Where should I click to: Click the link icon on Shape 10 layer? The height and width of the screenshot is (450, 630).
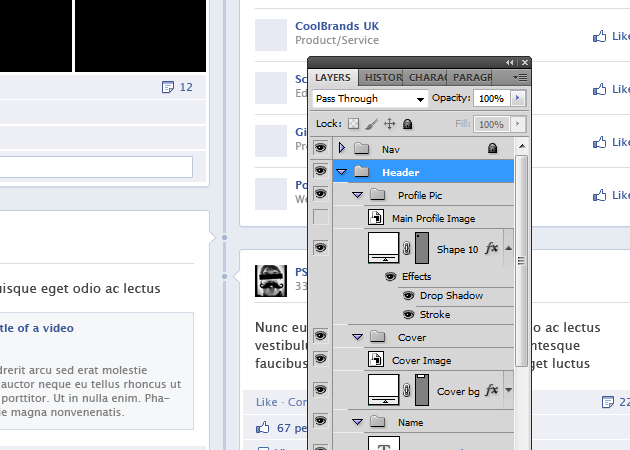(407, 248)
